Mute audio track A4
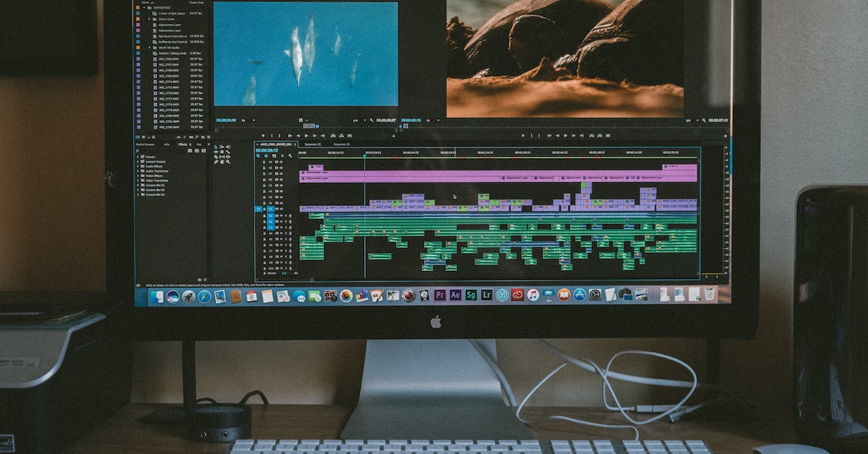868x454 pixels. pyautogui.click(x=278, y=234)
